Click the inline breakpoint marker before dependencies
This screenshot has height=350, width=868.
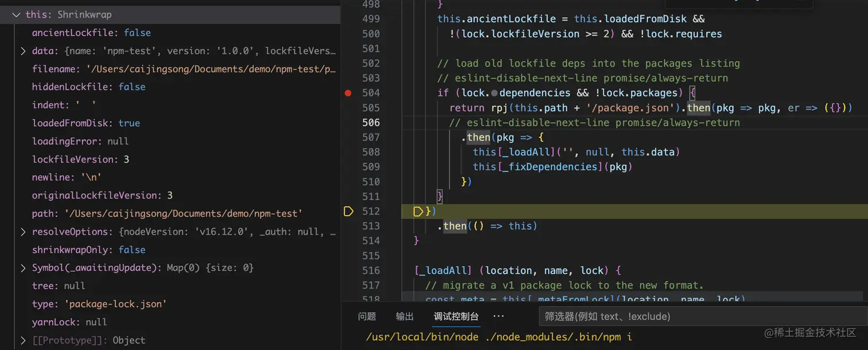click(x=494, y=93)
